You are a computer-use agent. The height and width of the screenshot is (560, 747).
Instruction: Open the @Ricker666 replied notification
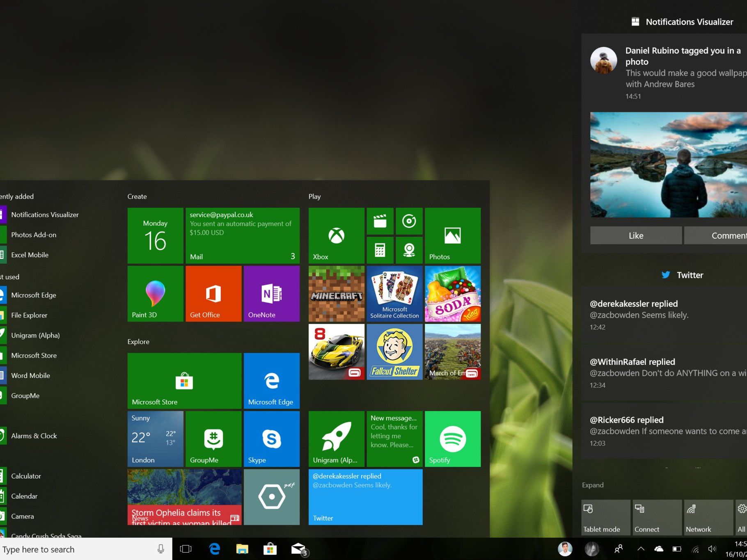pyautogui.click(x=664, y=431)
